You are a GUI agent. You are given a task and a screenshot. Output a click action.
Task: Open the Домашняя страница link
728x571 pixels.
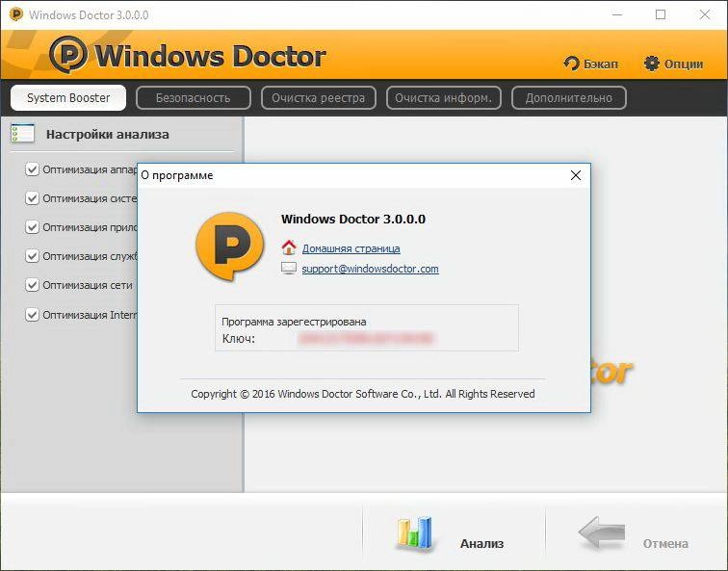pos(351,248)
